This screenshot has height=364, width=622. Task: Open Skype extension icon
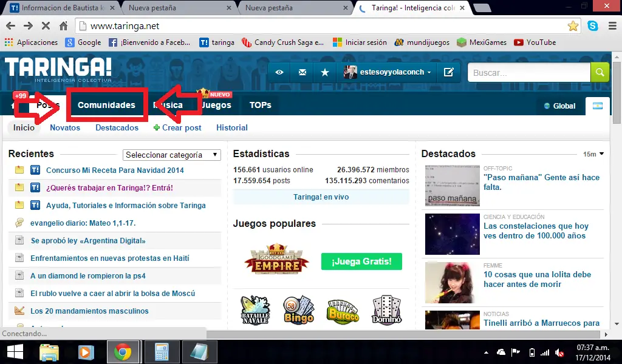click(x=593, y=26)
